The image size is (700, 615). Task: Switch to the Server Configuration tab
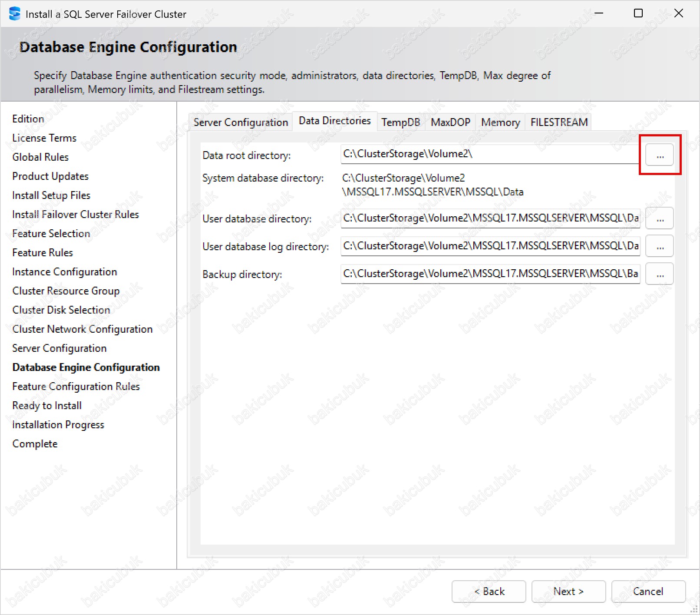[x=241, y=122]
